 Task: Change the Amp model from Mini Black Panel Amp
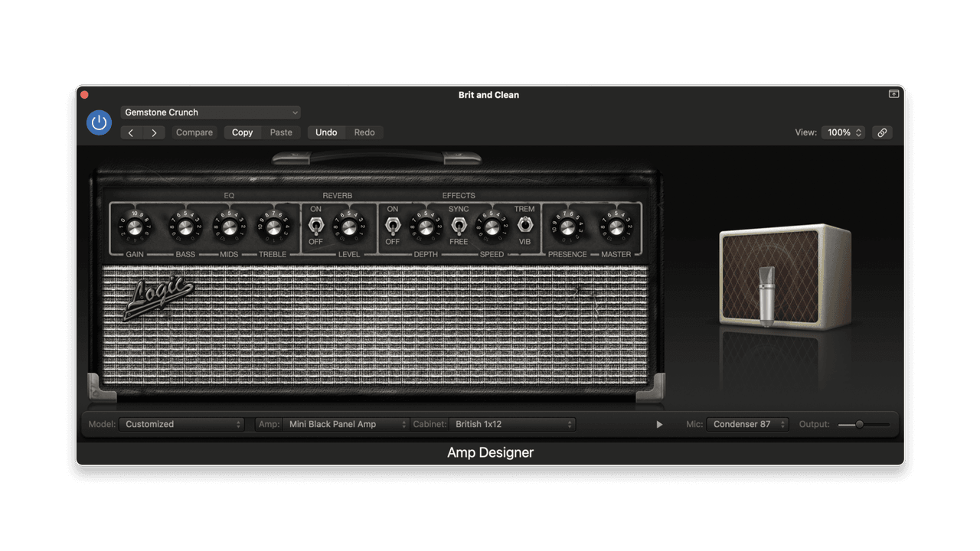(346, 423)
